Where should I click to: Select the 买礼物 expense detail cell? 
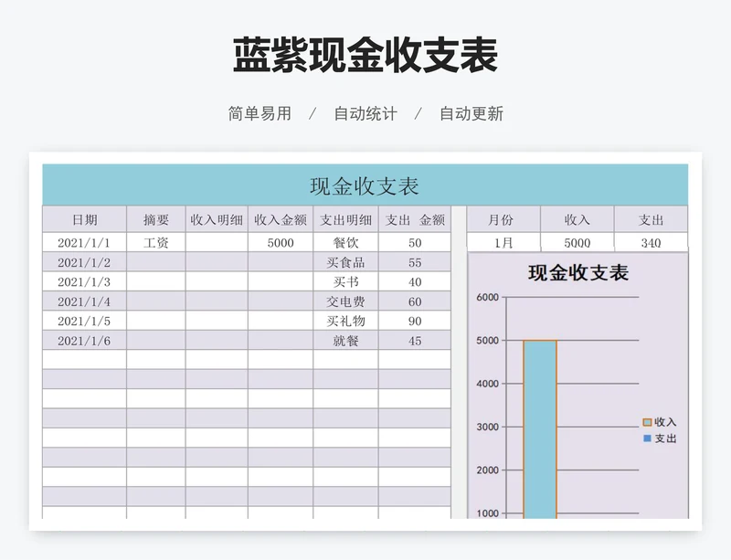click(x=345, y=321)
